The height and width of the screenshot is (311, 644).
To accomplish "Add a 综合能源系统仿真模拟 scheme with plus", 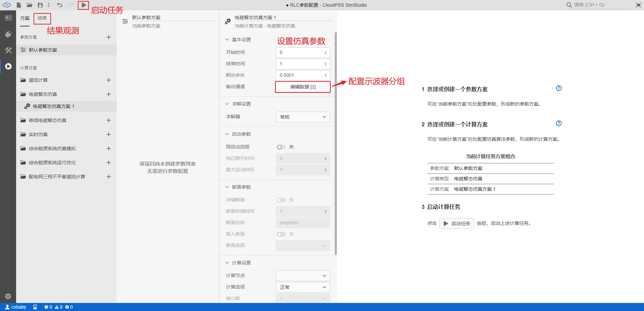I will point(109,148).
